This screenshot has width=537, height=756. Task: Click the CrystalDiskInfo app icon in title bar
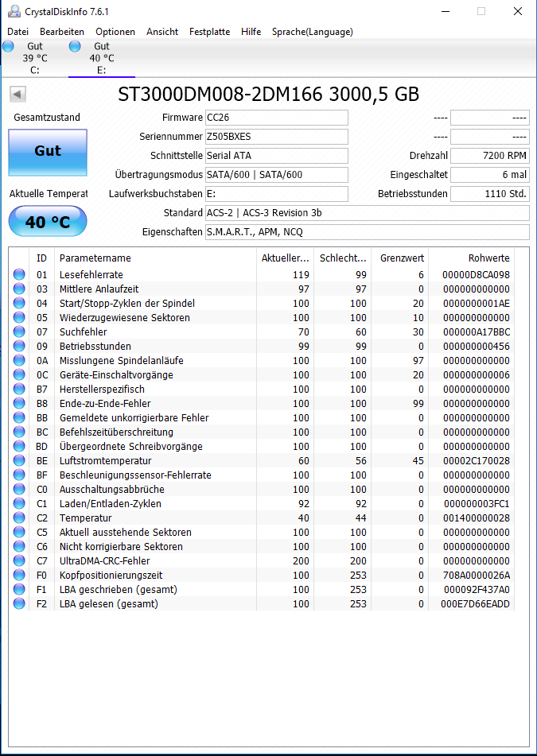click(14, 11)
